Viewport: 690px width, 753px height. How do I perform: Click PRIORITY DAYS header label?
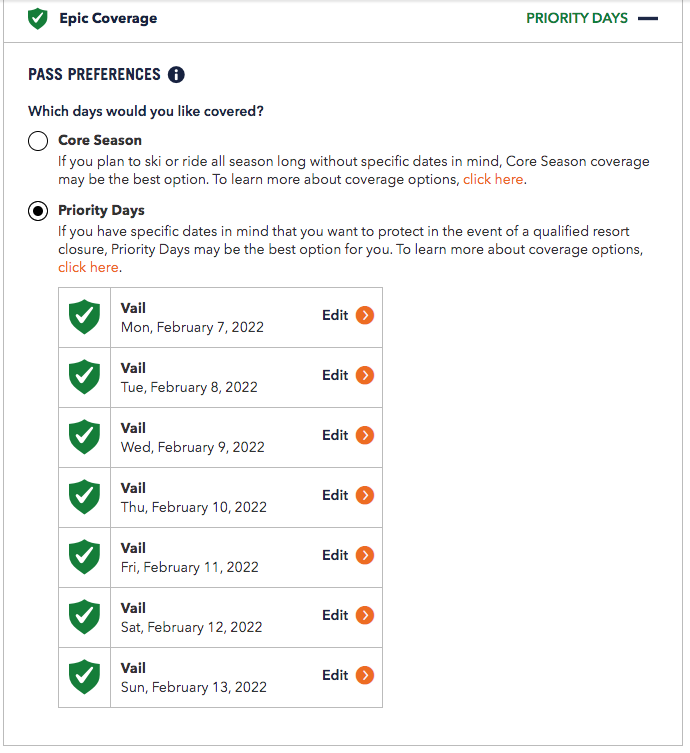pyautogui.click(x=576, y=18)
